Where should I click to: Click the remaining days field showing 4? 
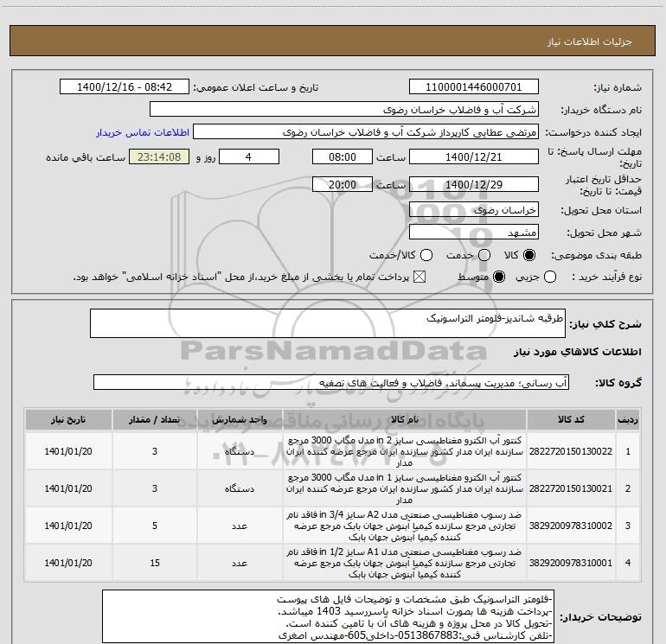(249, 156)
